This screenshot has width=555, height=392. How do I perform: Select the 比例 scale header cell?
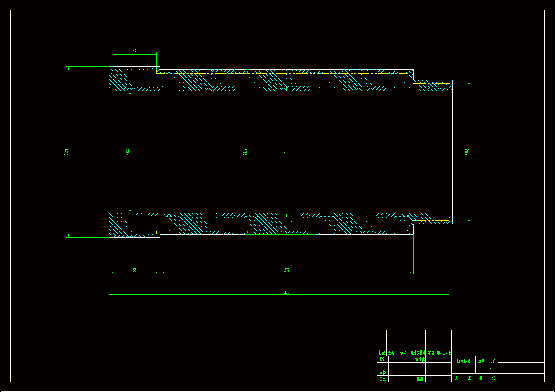(x=492, y=361)
